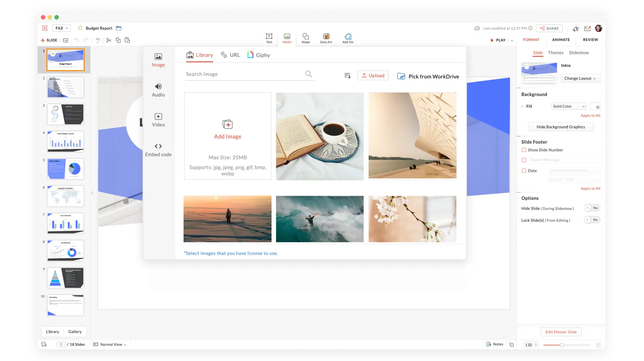Open the user profile avatar

[599, 28]
